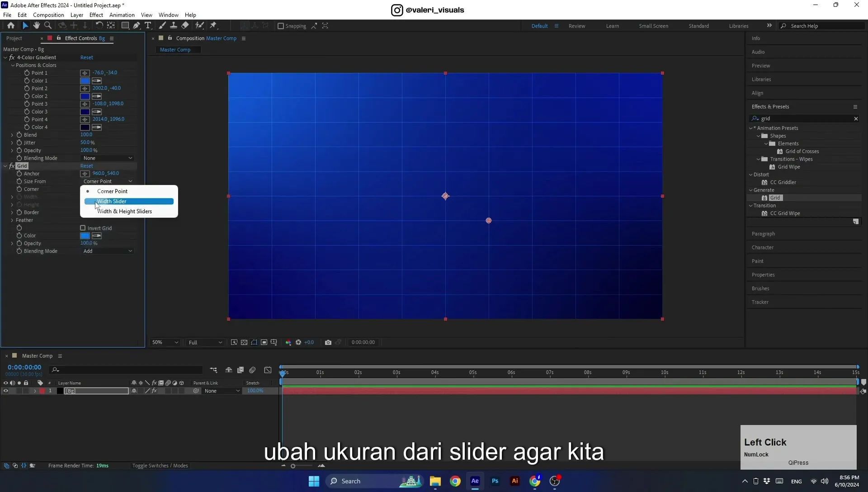868x492 pixels.
Task: Toggle stopwatch for Grid Anchor property
Action: (x=19, y=174)
